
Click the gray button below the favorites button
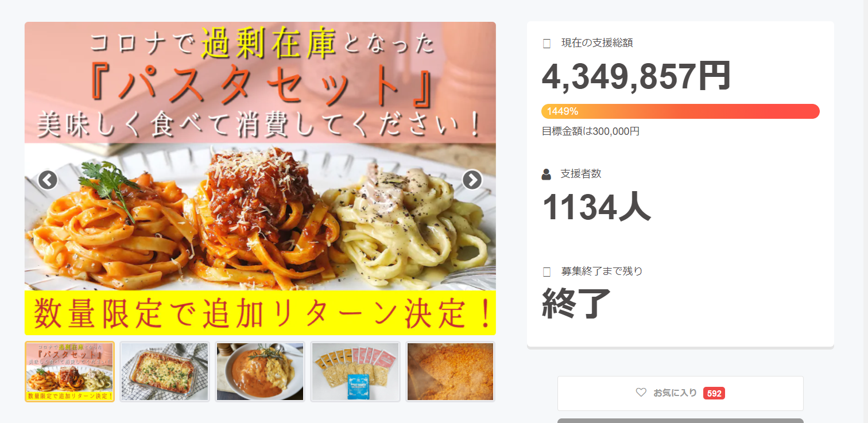pos(680,421)
